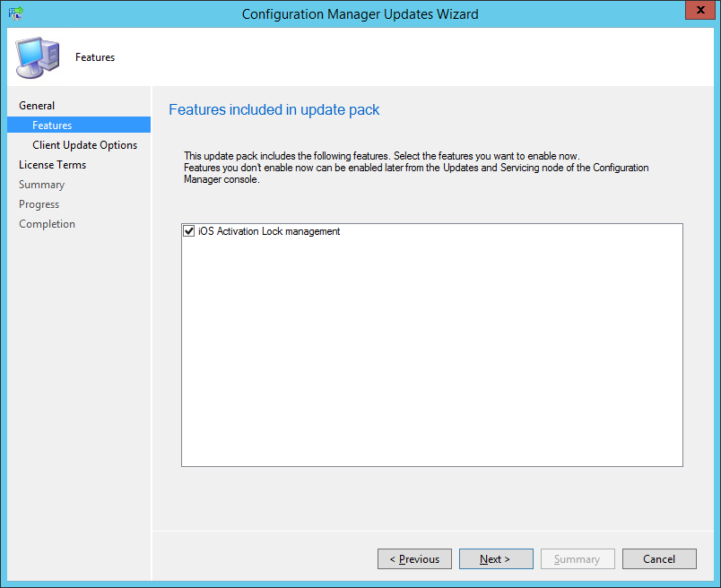721x588 pixels.
Task: Select the Progress step in sidebar
Action: [x=39, y=204]
